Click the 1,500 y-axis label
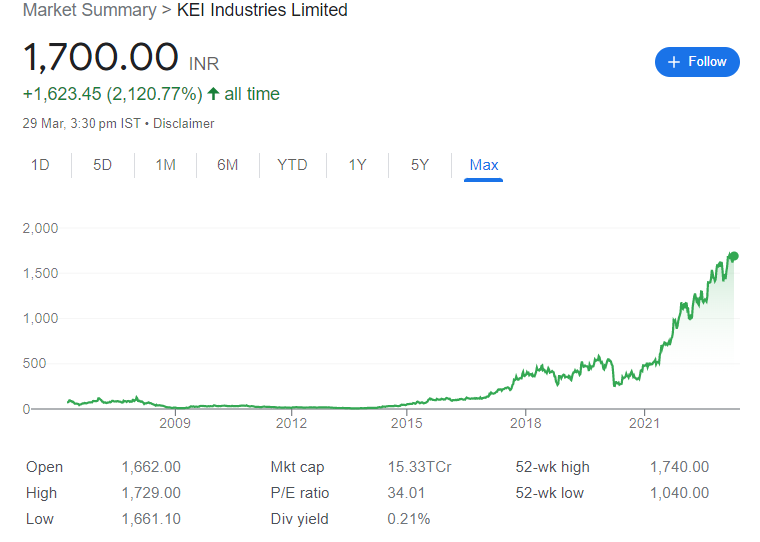Image resolution: width=760 pixels, height=542 pixels. click(x=40, y=273)
